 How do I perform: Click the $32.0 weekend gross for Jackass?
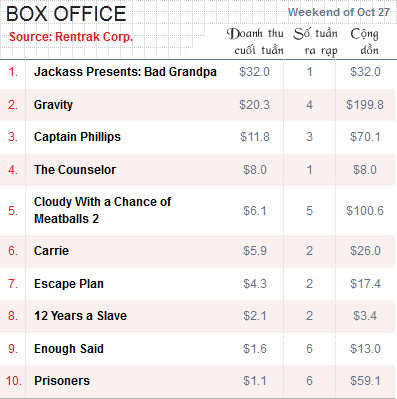254,72
